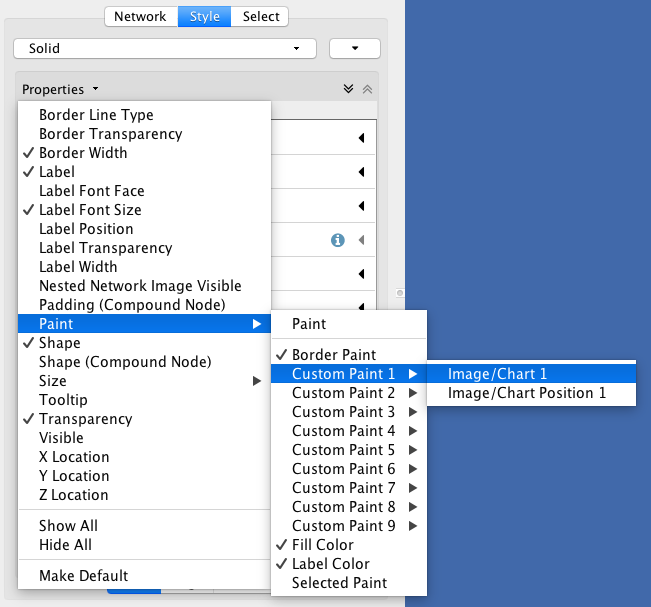The height and width of the screenshot is (607, 651).
Task: Click Show All in properties menu
Action: pyautogui.click(x=68, y=526)
